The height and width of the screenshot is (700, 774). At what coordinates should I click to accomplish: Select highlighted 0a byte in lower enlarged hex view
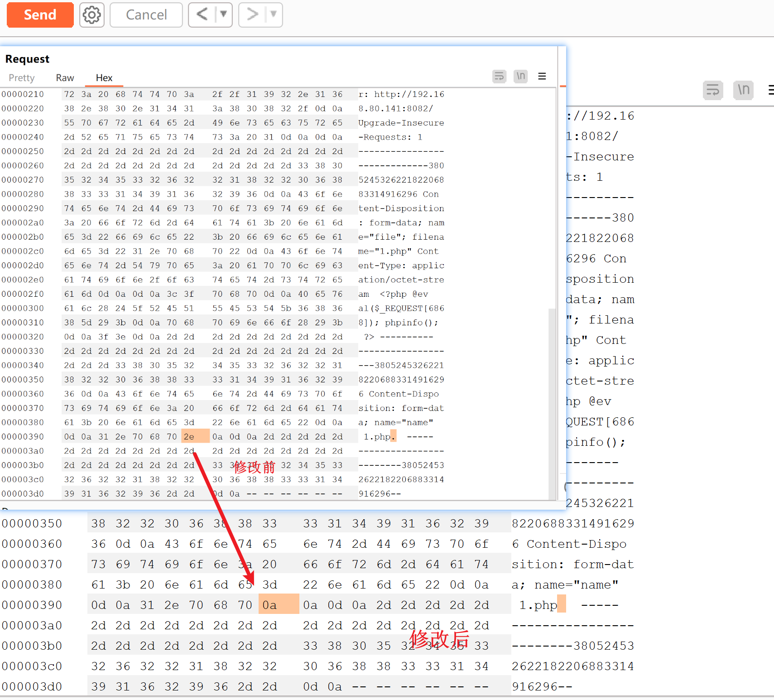[279, 605]
